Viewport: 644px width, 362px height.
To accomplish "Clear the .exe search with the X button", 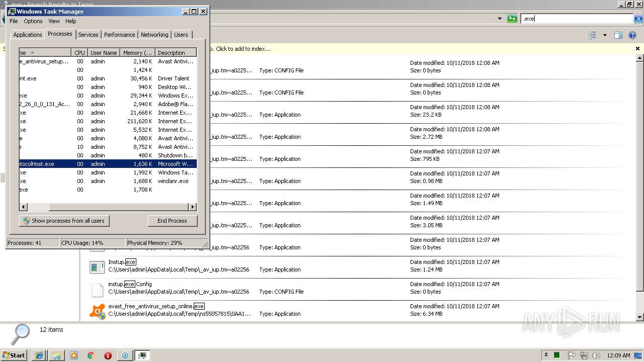I will click(638, 19).
